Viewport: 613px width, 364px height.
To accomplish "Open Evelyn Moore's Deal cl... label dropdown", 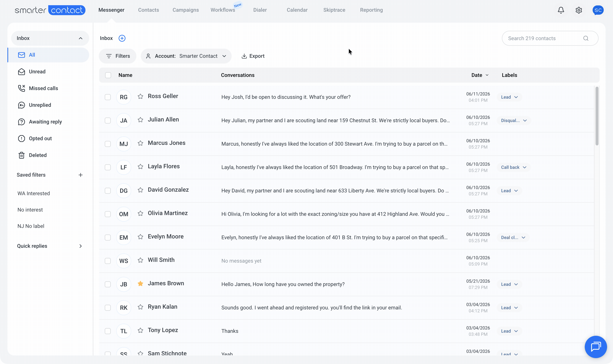I will pos(513,237).
